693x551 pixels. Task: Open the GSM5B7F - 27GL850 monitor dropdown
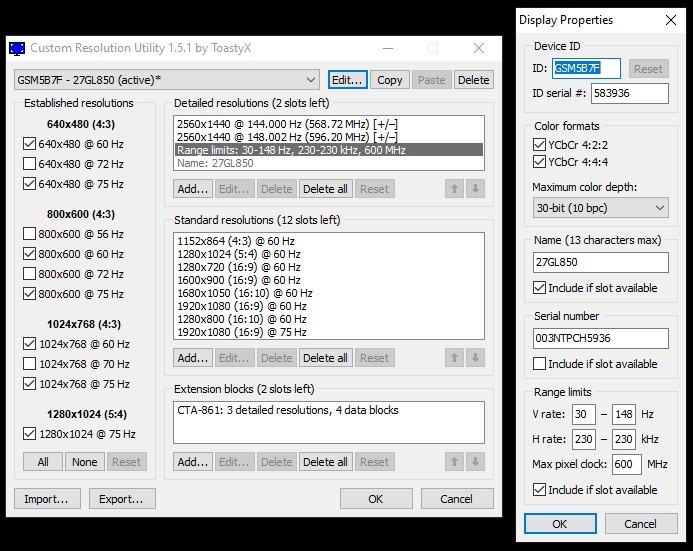click(x=167, y=80)
